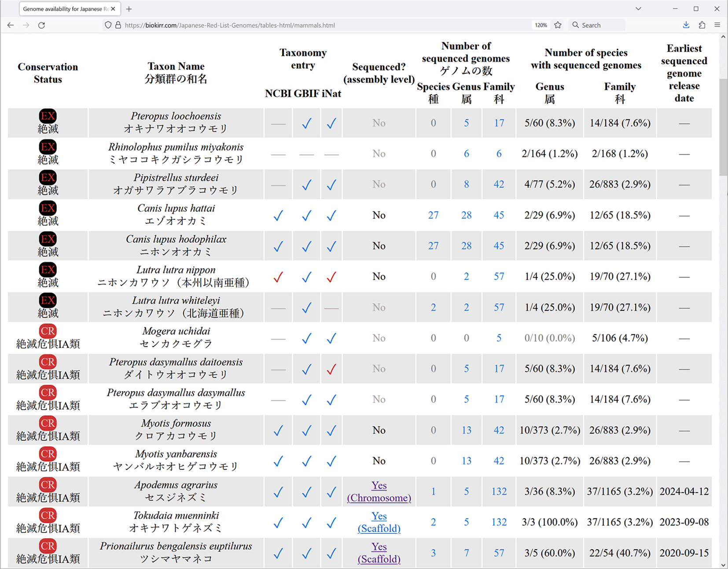
Task: Click GBIF checkmark for Mogera uchidai
Action: pyautogui.click(x=307, y=338)
